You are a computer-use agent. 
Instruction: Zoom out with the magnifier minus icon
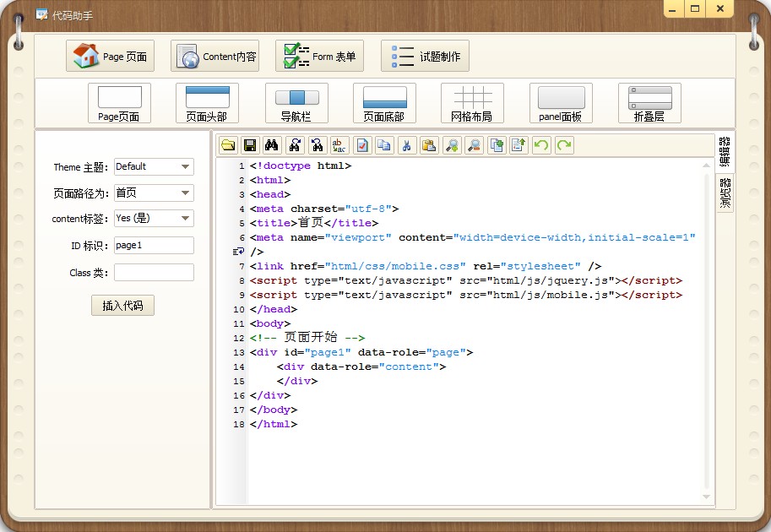(475, 145)
